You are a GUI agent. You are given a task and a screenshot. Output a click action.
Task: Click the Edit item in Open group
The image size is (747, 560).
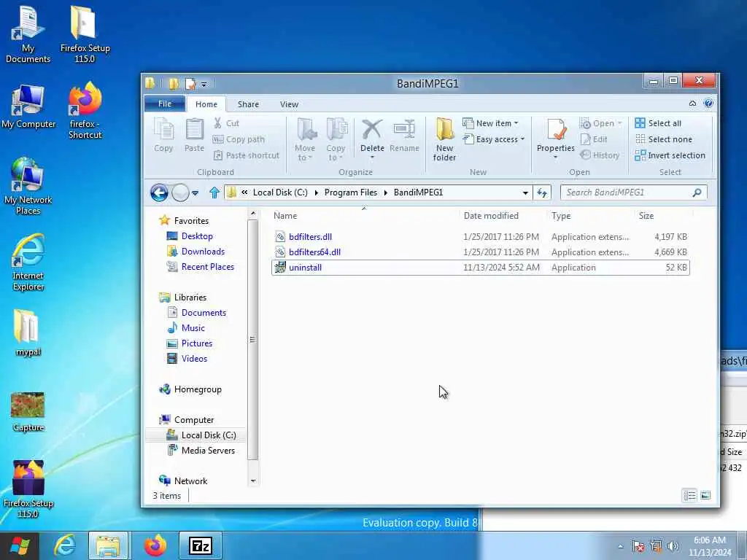click(x=594, y=139)
